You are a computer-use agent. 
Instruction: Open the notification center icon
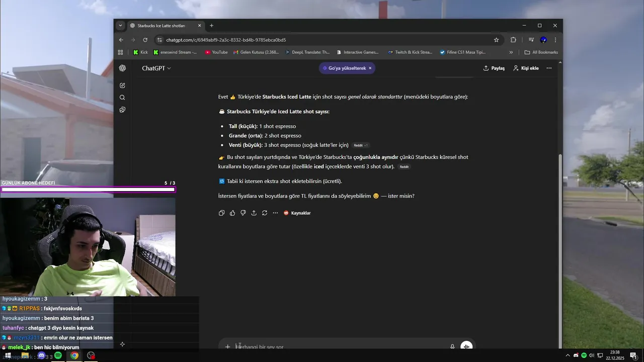coord(633,355)
